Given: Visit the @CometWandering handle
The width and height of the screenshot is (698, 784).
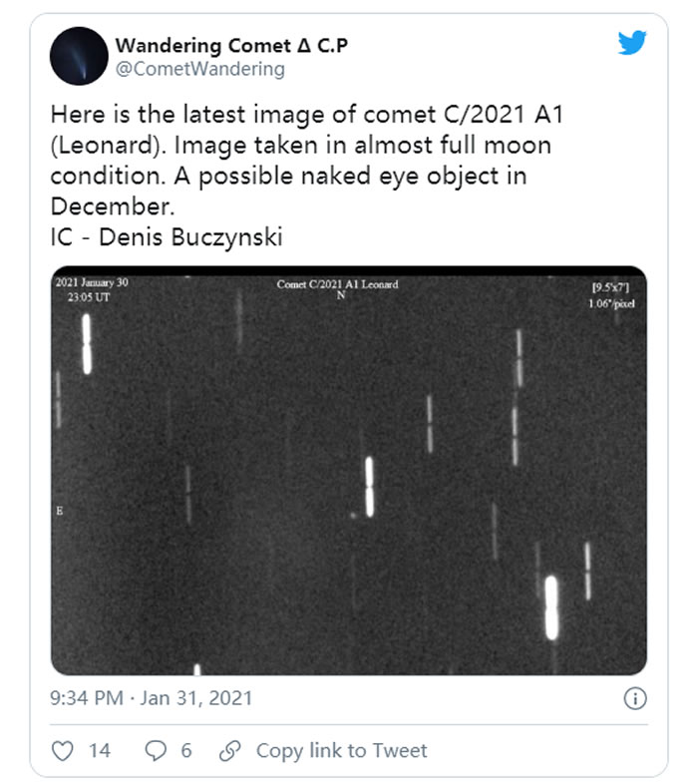Looking at the screenshot, I should tap(200, 69).
